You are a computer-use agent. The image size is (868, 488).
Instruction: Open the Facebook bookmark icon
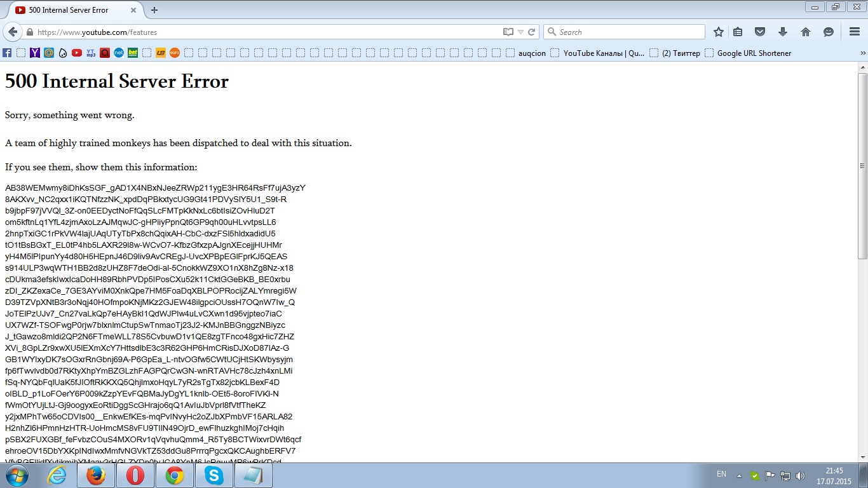(x=7, y=53)
